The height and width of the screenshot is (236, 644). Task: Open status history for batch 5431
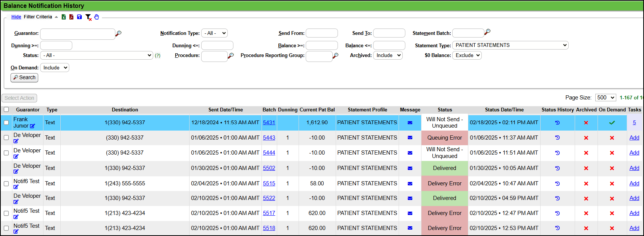click(x=557, y=123)
